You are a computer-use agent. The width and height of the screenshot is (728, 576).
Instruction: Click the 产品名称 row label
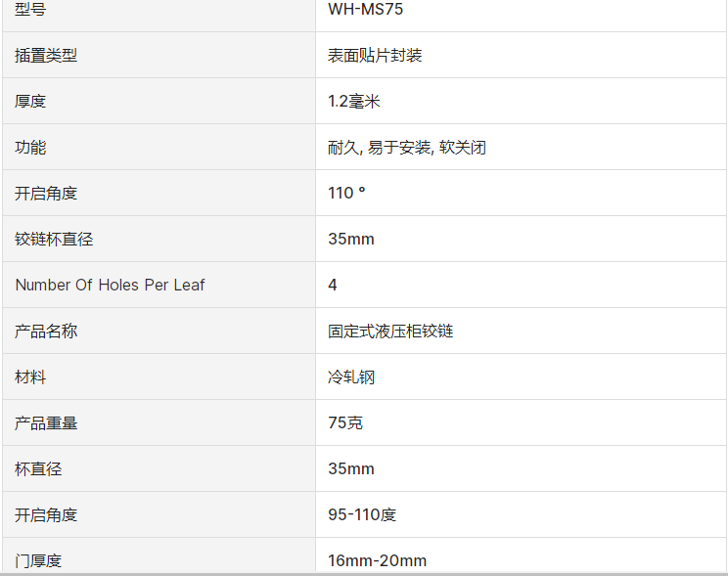coord(46,332)
